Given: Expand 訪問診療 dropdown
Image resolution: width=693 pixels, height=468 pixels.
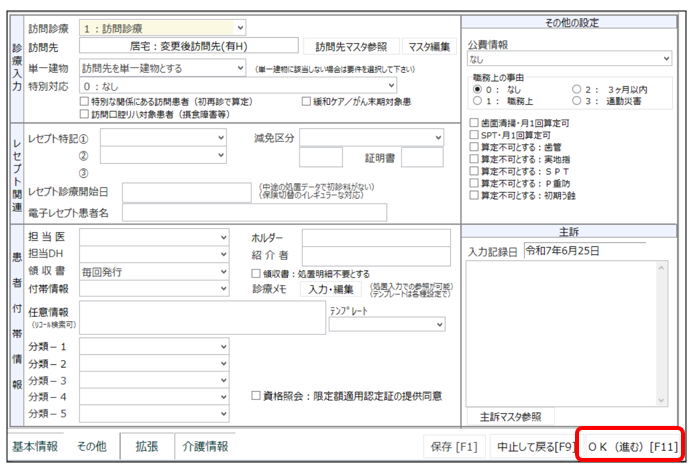Looking at the screenshot, I should coord(163,28).
